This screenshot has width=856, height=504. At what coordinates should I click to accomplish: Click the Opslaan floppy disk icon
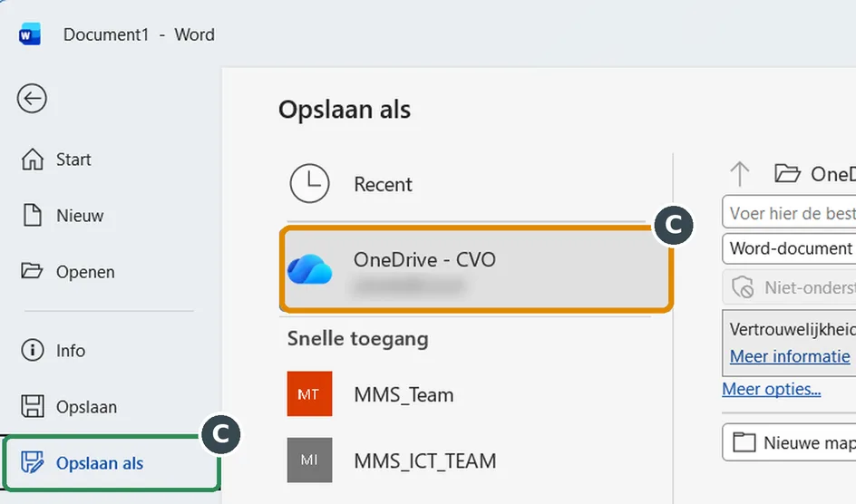coord(33,406)
